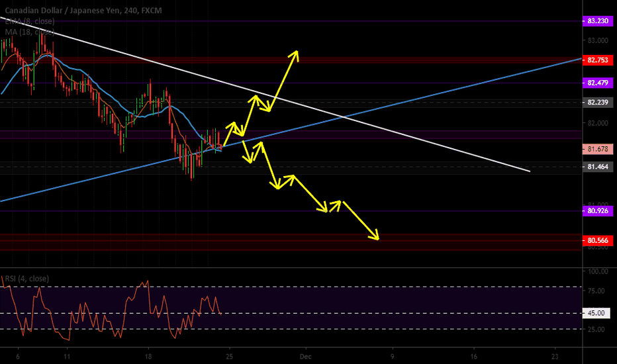
Task: Select the EMA (8, close) indicator label
Action: 30,21
